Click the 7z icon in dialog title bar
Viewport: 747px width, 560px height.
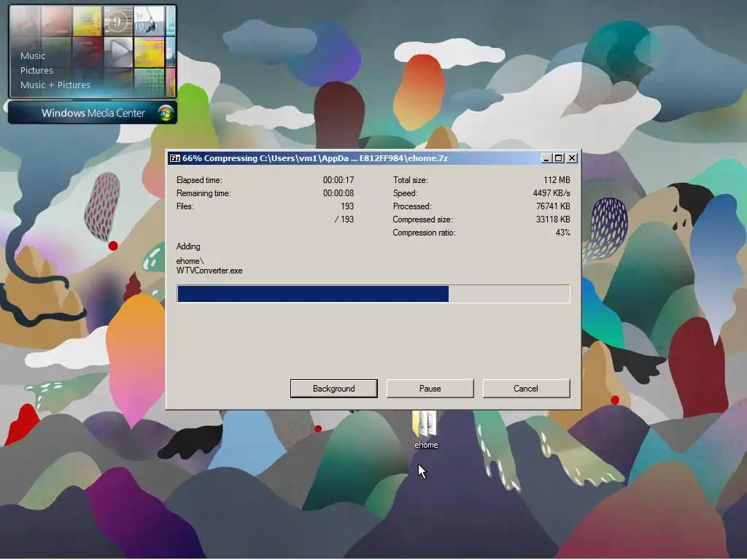click(175, 158)
